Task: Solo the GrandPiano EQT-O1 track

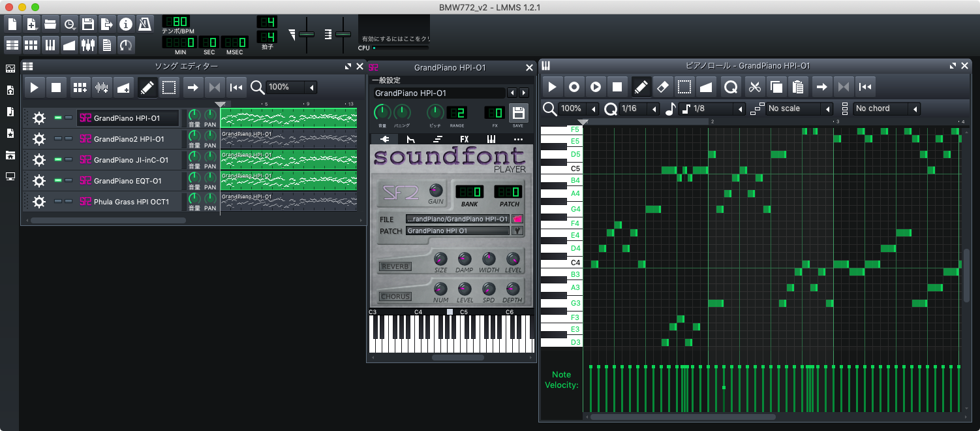Action: coord(69,180)
